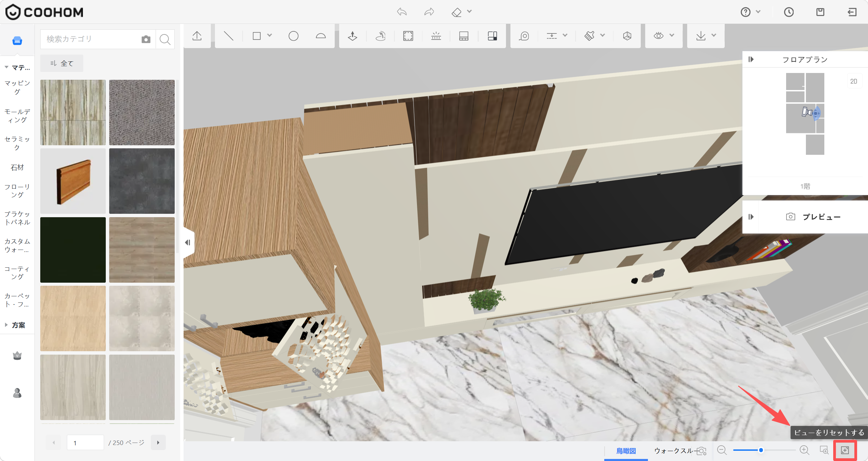Screen dimensions: 868x461
Task: Select the フローリング category
Action: (x=17, y=191)
